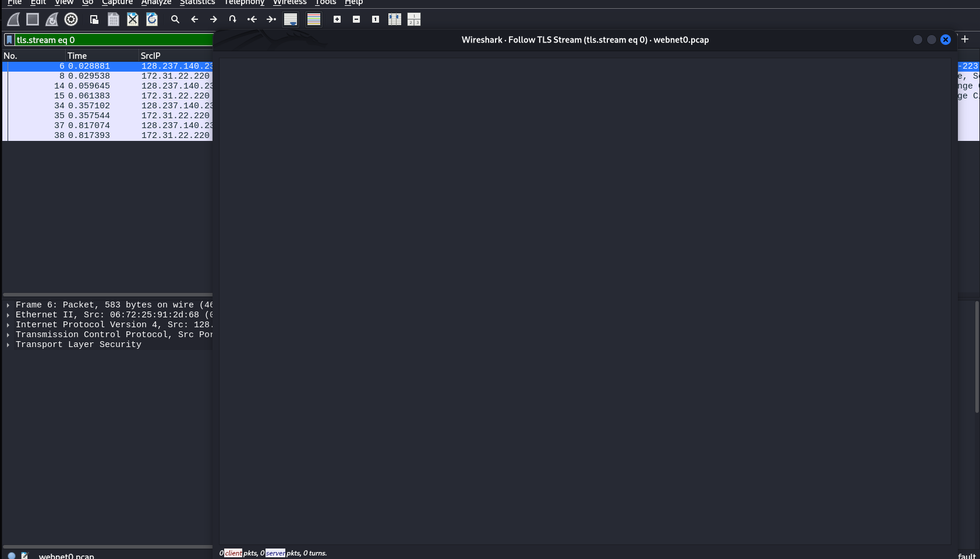Open the Analyze menu
The height and width of the screenshot is (559, 980).
pos(156,2)
